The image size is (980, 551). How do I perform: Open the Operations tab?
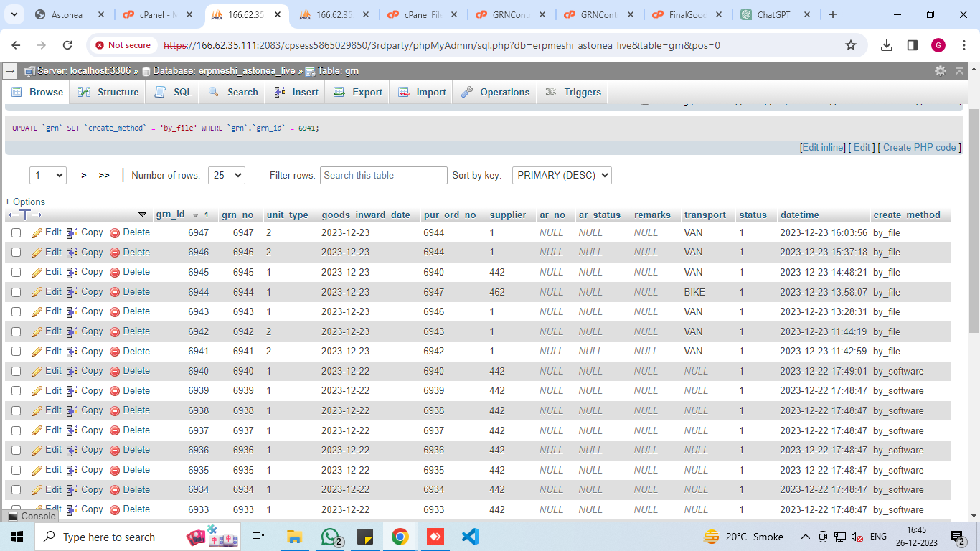pyautogui.click(x=496, y=92)
